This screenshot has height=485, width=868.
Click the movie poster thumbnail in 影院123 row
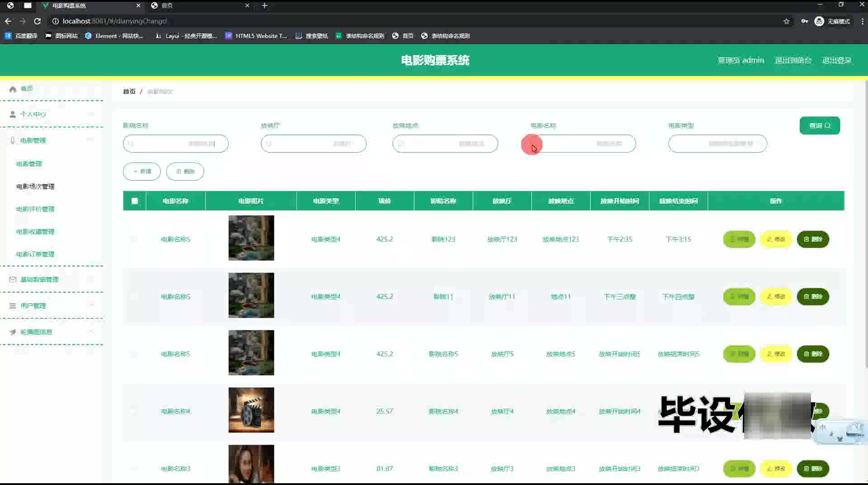(x=251, y=238)
